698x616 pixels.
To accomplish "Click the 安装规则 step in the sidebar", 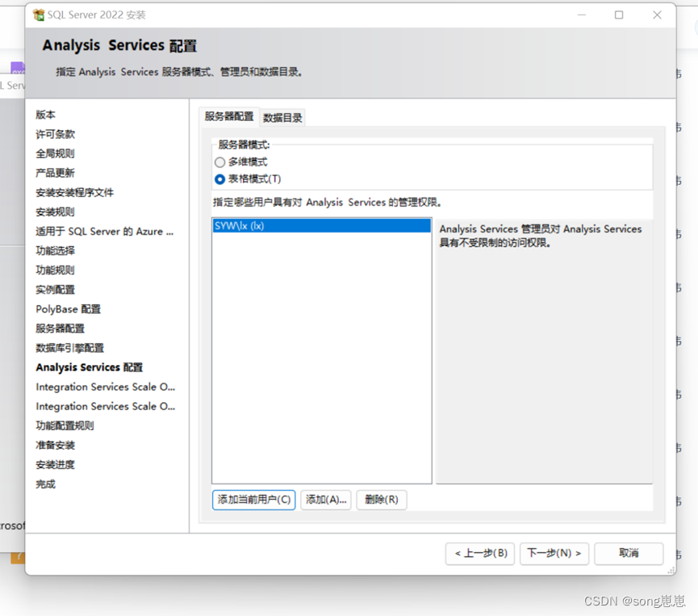I will [55, 212].
